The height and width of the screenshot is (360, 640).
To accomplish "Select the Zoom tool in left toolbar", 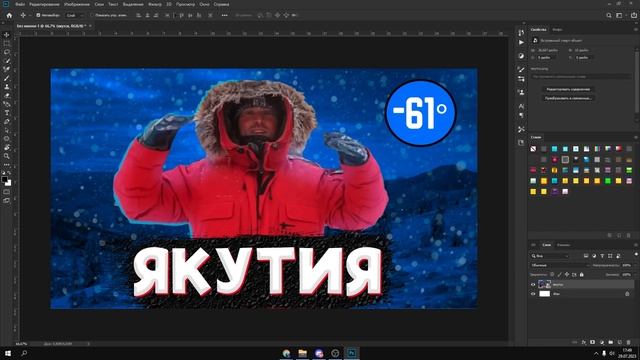I will (x=7, y=156).
